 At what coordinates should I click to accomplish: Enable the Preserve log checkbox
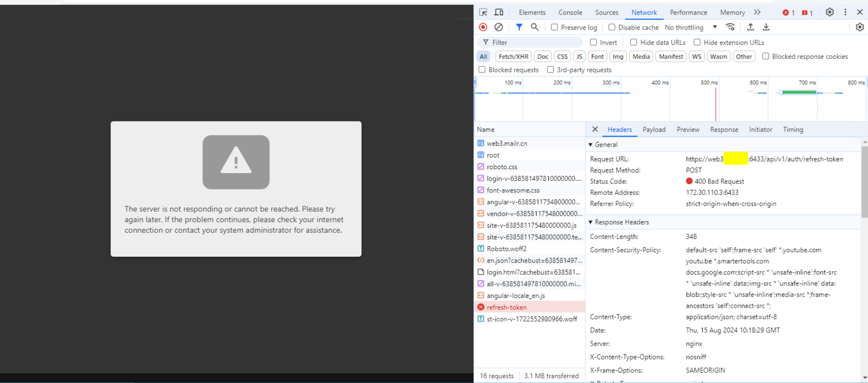tap(554, 27)
